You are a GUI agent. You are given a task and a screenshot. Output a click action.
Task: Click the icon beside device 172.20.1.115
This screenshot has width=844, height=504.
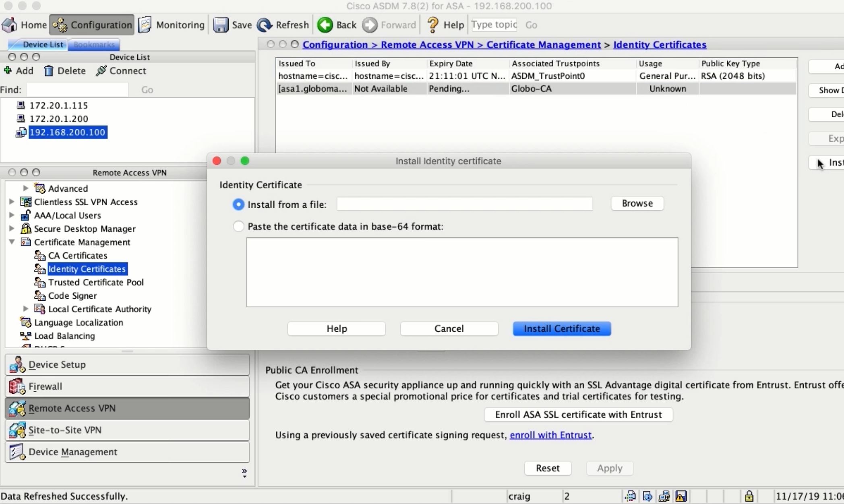click(21, 105)
